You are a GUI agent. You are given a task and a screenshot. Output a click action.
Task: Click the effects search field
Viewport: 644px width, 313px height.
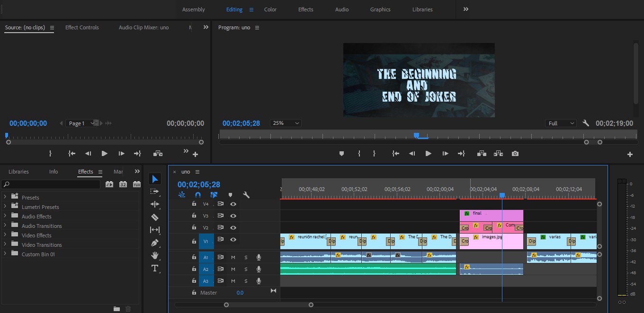click(51, 184)
